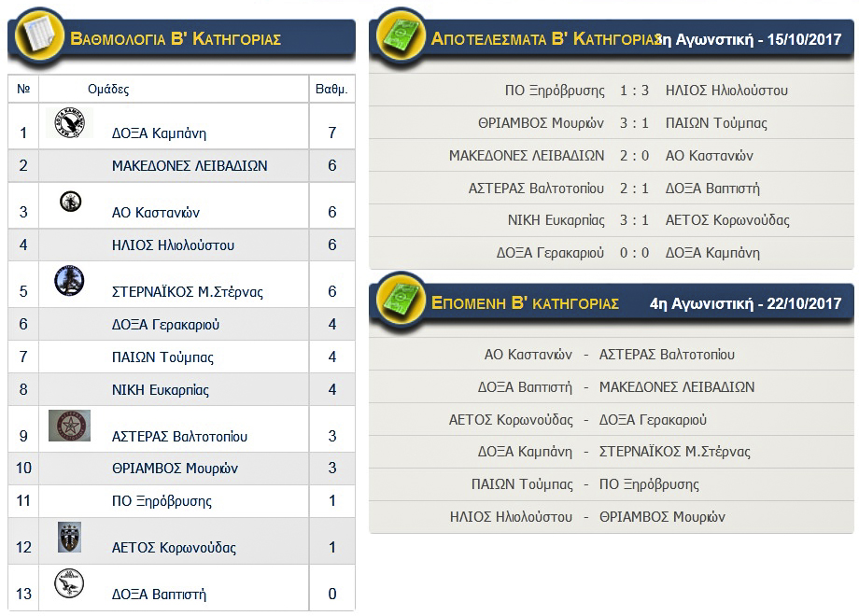
Task: Click the Βαθμ. points column header
Action: (x=331, y=90)
